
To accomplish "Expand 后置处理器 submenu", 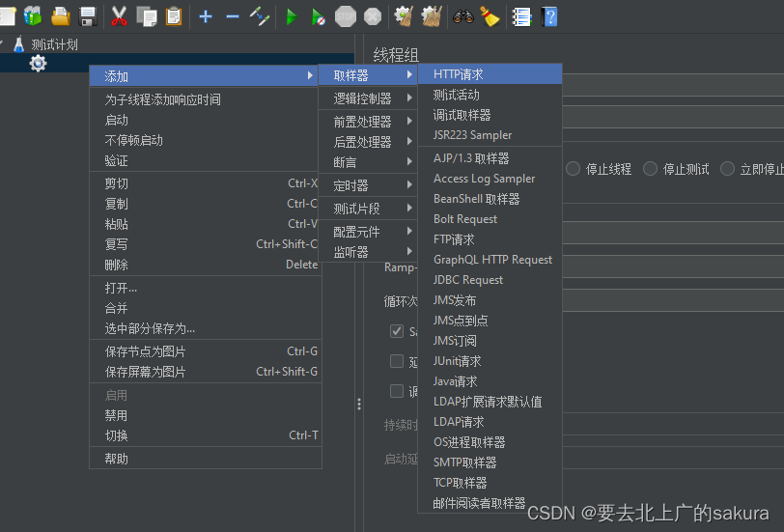I will pyautogui.click(x=368, y=142).
